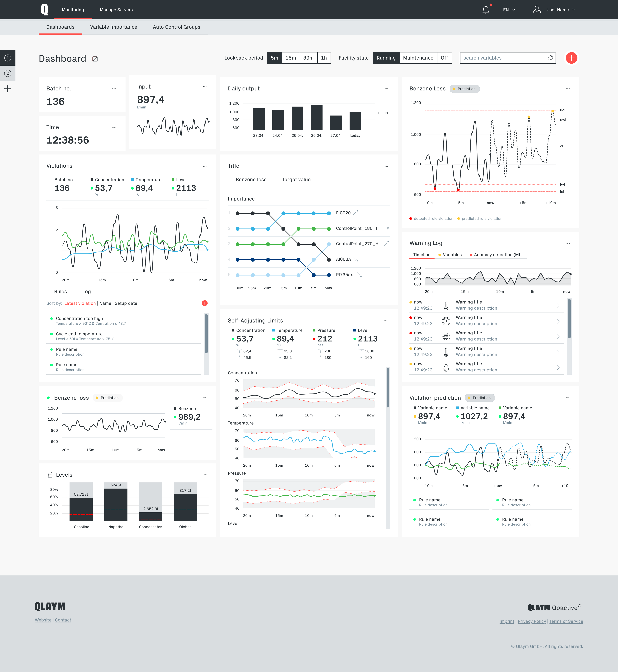Set lookback period to 30m

(308, 58)
